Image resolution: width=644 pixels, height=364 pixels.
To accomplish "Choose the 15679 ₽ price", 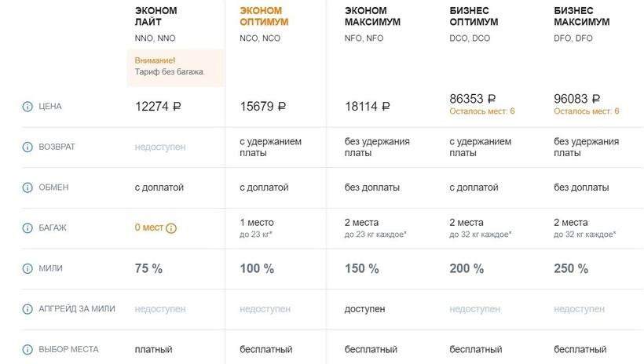I will click(263, 106).
